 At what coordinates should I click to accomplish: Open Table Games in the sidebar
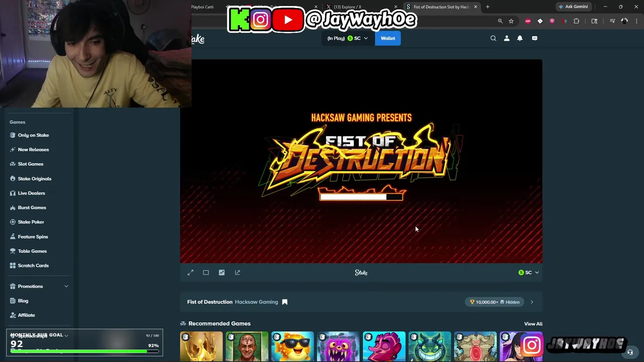pyautogui.click(x=32, y=251)
